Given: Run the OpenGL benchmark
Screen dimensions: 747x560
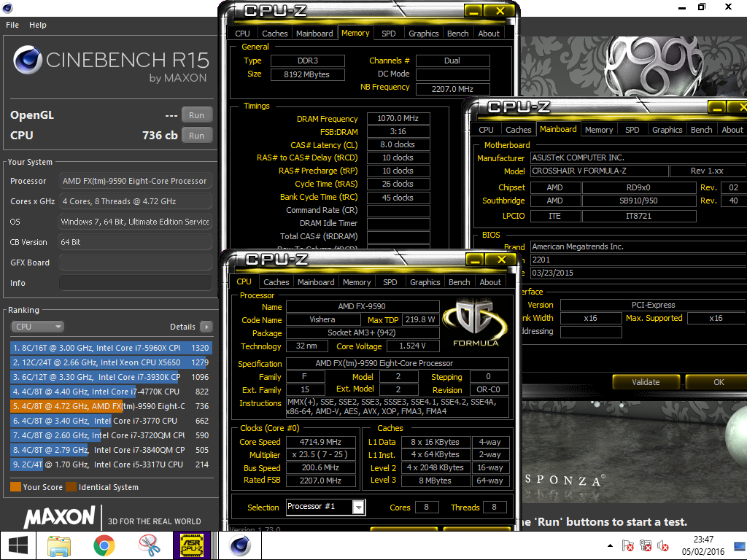Looking at the screenshot, I should click(x=196, y=114).
